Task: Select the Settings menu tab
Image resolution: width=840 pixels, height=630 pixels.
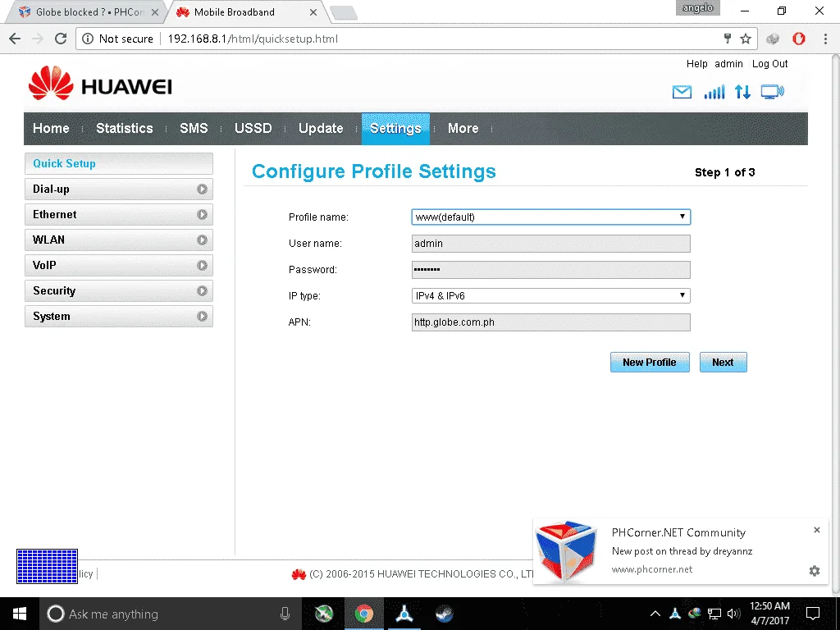Action: click(395, 129)
